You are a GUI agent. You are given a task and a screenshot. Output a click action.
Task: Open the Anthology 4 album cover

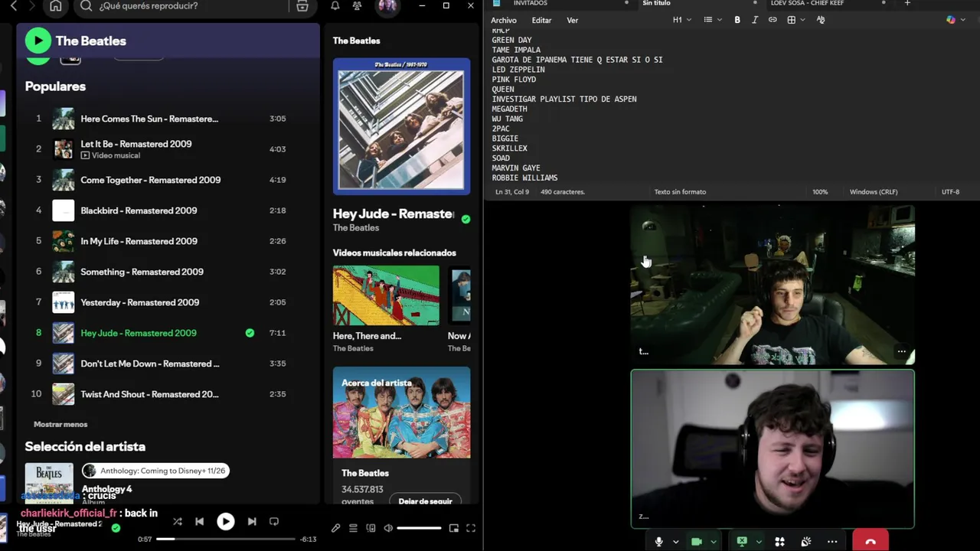click(x=48, y=484)
